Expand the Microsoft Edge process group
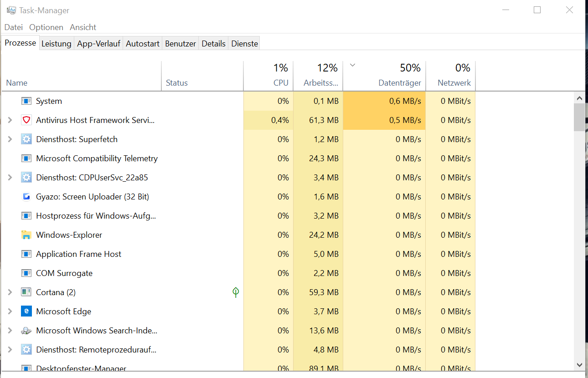 10,312
